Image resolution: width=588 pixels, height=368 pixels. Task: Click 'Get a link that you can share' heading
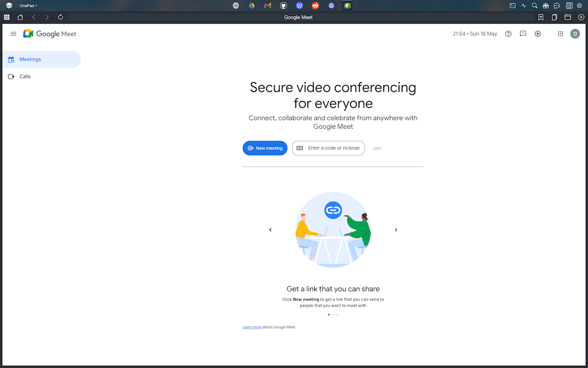coord(333,289)
